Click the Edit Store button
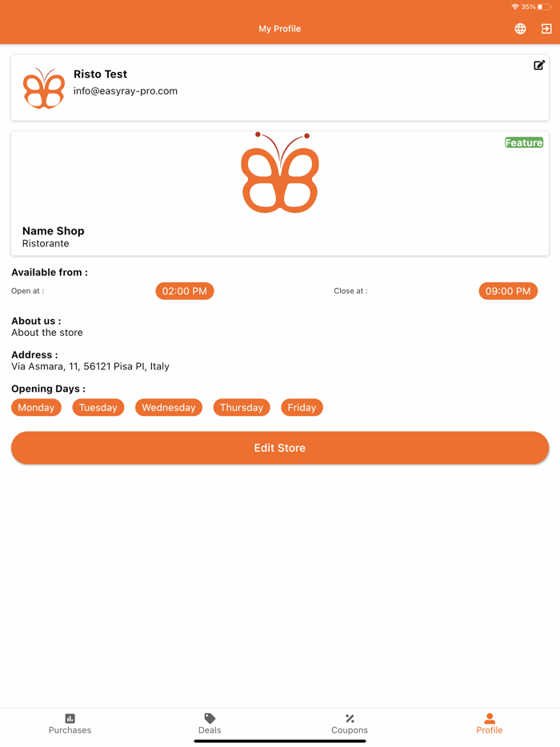The image size is (560, 747). pyautogui.click(x=280, y=448)
